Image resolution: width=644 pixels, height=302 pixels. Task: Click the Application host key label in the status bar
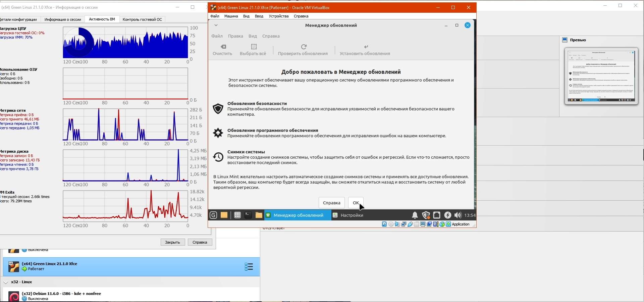(461, 224)
